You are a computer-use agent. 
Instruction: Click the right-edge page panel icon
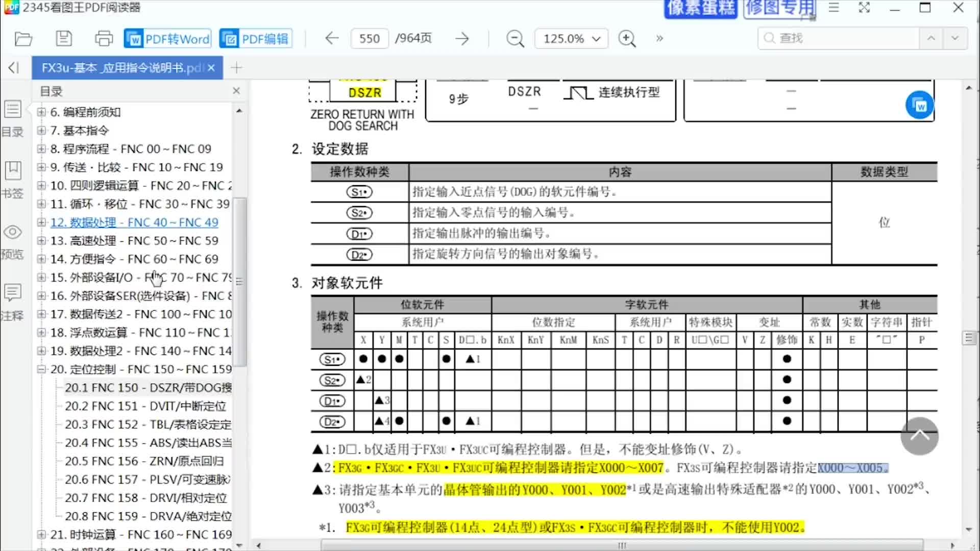(x=969, y=338)
